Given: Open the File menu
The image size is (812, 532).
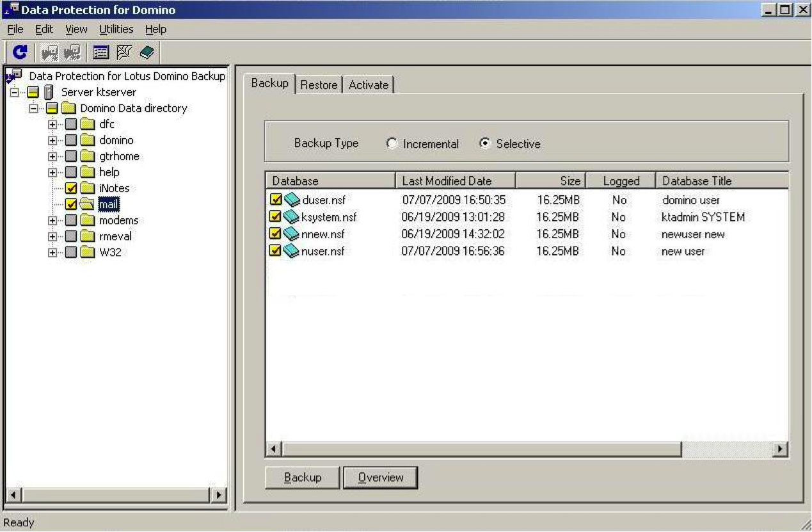Looking at the screenshot, I should point(15,29).
